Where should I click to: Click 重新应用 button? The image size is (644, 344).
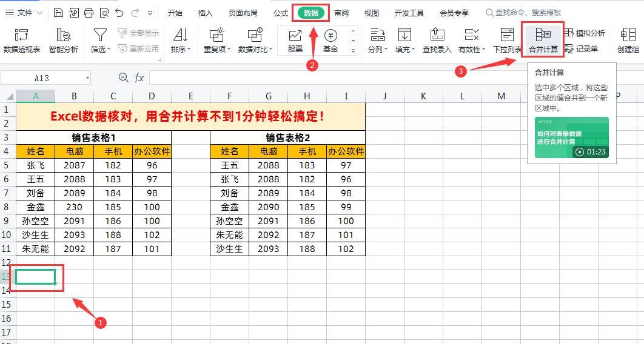pos(138,49)
